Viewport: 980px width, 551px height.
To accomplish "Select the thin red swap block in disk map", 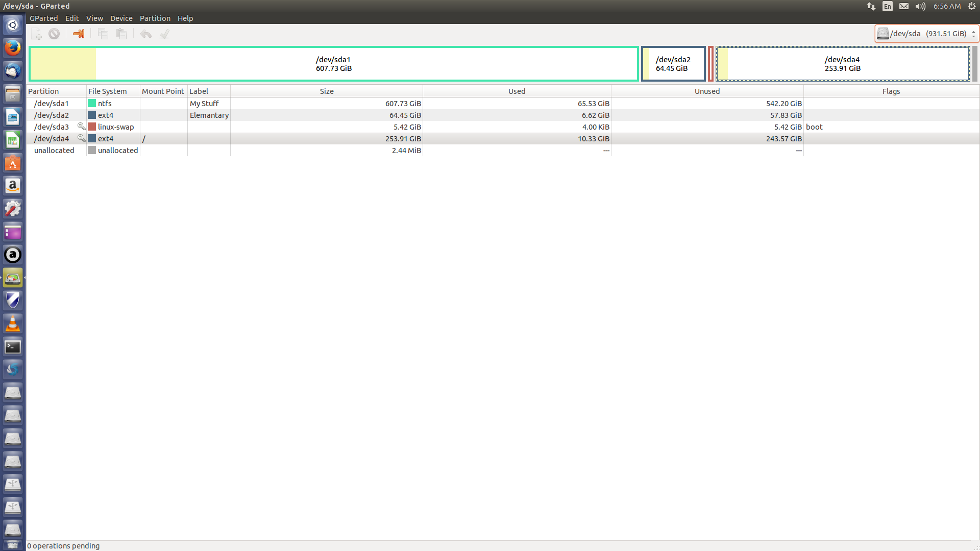I will 710,64.
